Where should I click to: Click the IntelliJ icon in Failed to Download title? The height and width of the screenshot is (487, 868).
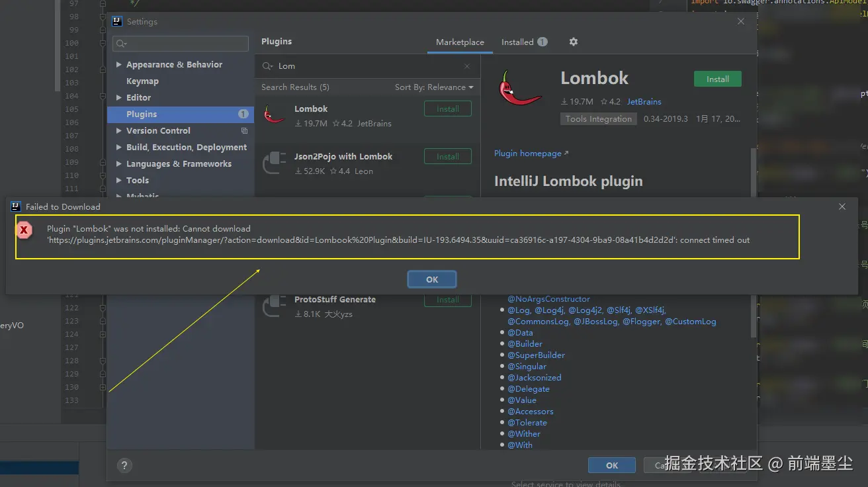point(16,206)
